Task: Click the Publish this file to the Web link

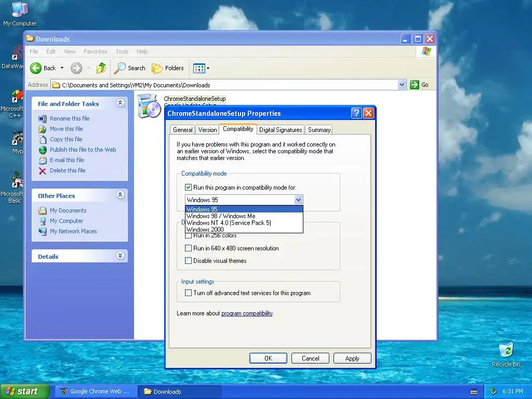Action: coord(83,150)
